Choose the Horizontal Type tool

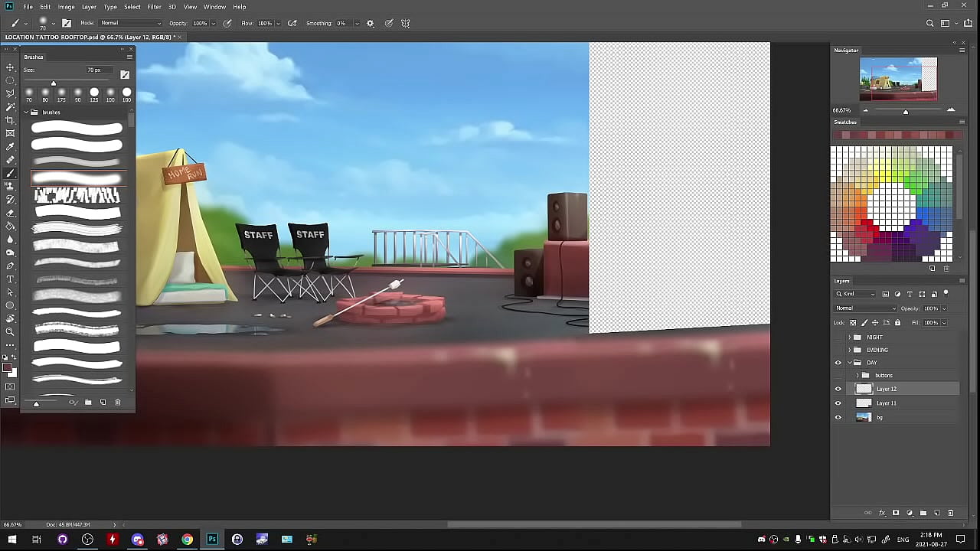pyautogui.click(x=10, y=279)
